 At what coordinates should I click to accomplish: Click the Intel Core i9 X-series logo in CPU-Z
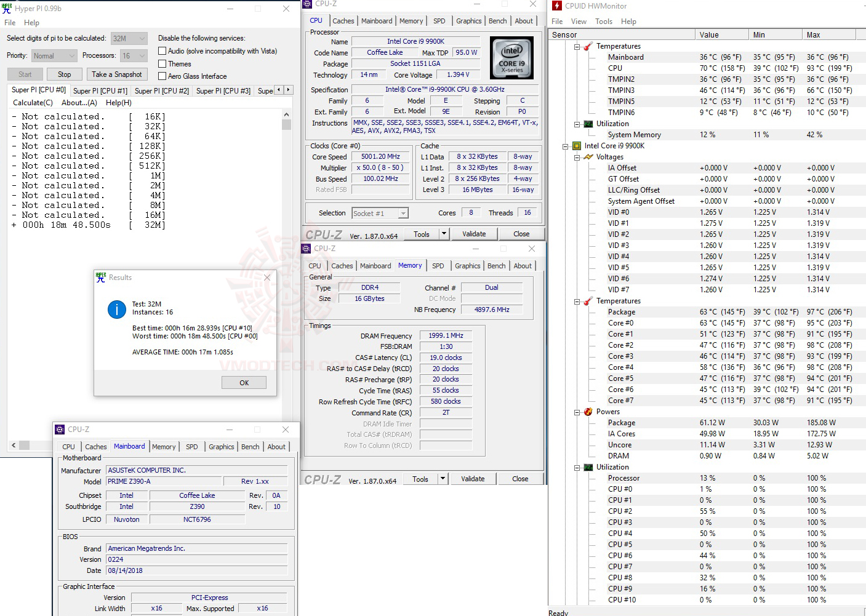511,57
